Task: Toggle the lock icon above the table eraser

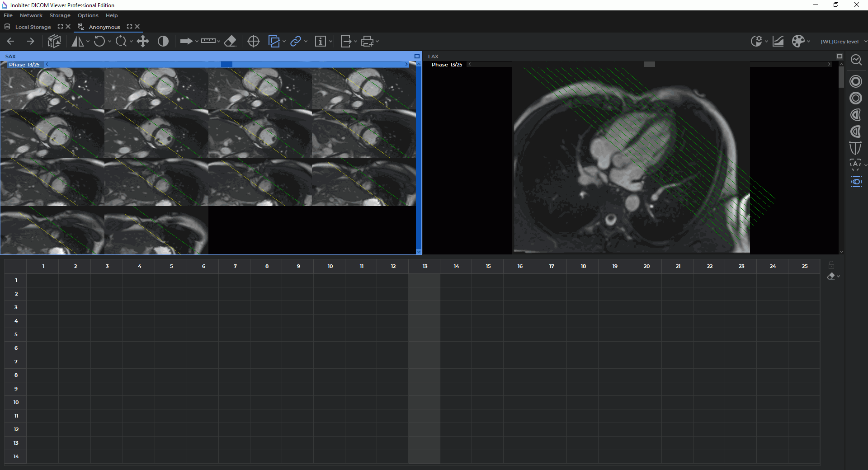Action: (831, 265)
